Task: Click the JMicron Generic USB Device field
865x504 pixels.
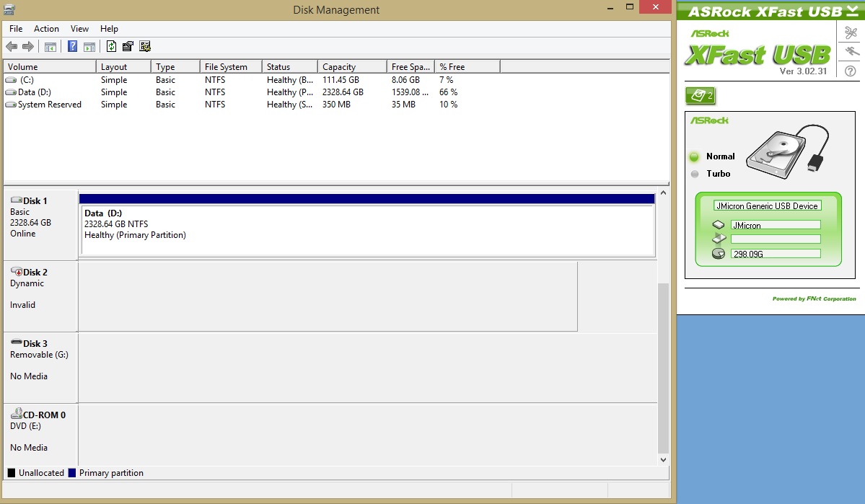Action: (768, 206)
